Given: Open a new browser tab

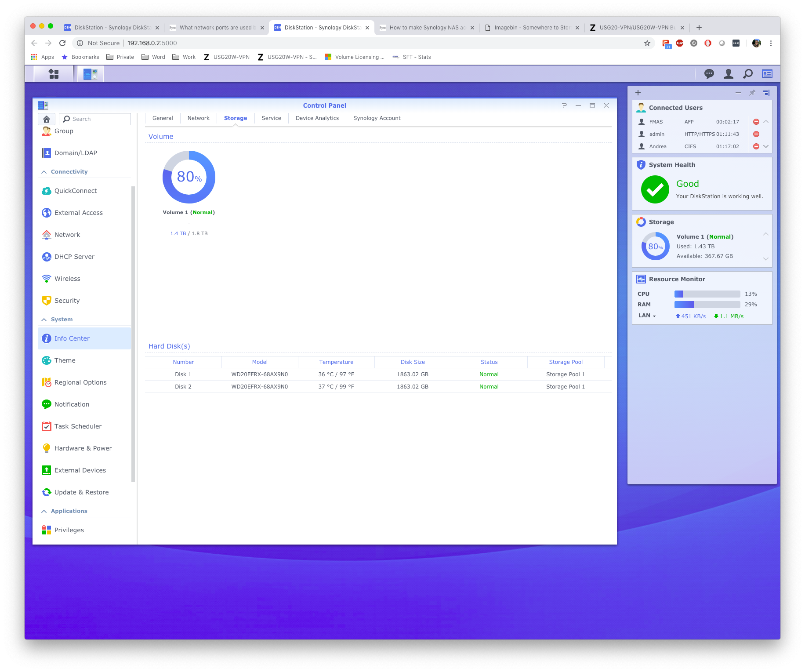Looking at the screenshot, I should point(699,27).
